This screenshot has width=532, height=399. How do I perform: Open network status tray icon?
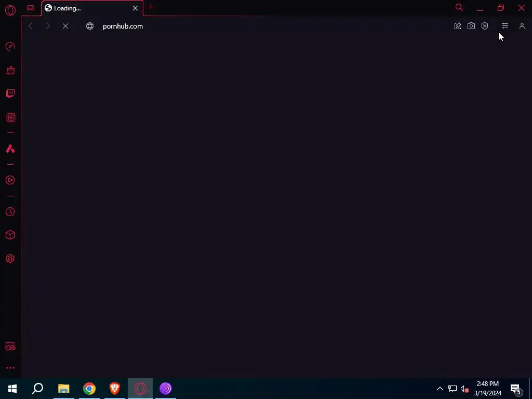coord(453,389)
